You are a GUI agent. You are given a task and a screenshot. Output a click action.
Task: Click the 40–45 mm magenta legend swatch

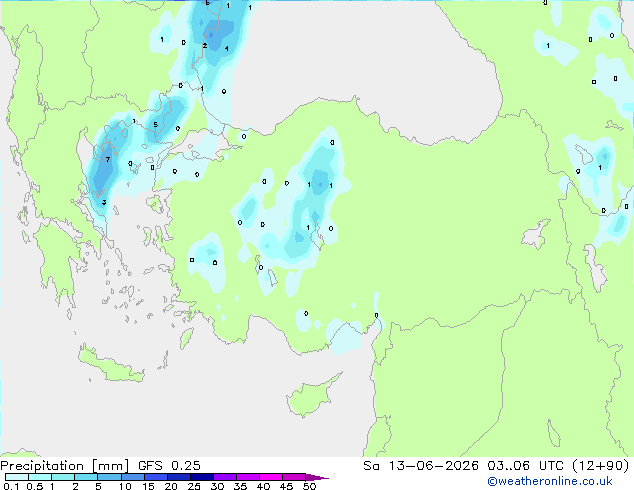271,477
